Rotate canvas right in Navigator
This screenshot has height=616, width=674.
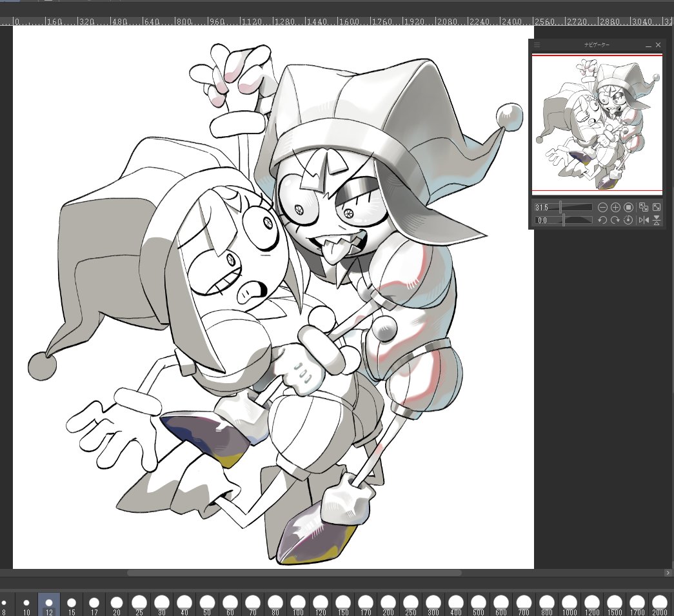(x=615, y=220)
